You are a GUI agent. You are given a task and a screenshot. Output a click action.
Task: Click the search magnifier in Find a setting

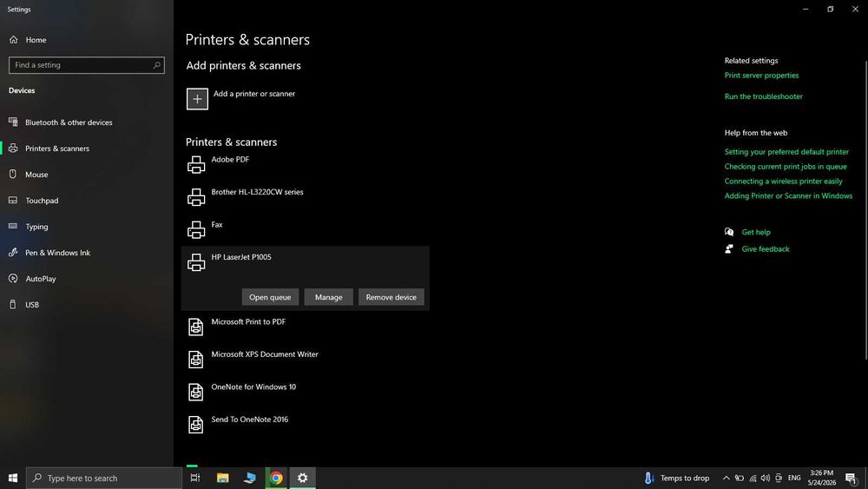(156, 65)
